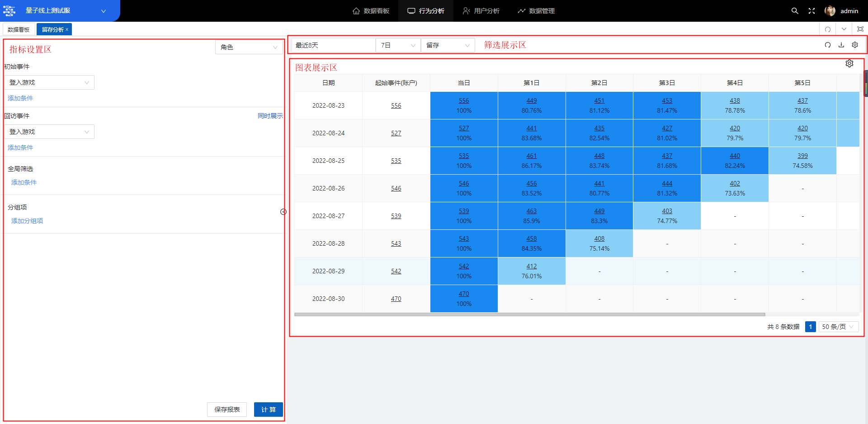Click 添加条件 under 全局筛选
The width and height of the screenshot is (868, 424).
click(x=24, y=182)
